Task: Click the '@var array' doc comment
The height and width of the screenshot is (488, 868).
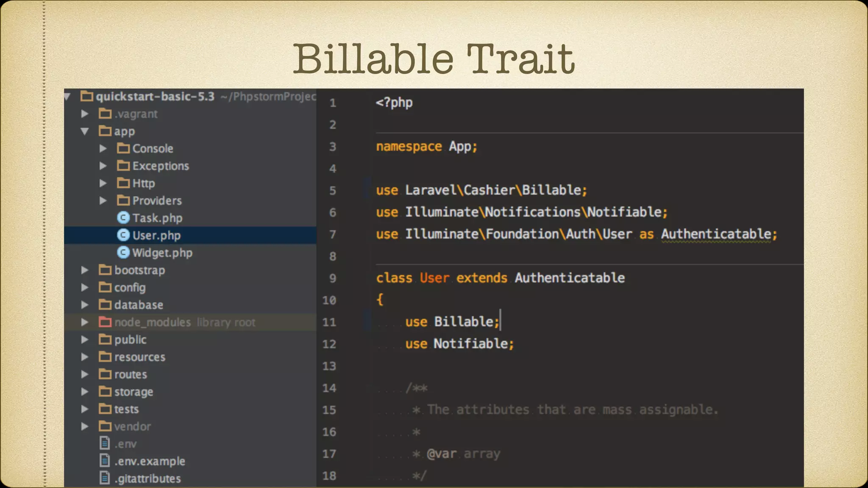Action: point(464,454)
